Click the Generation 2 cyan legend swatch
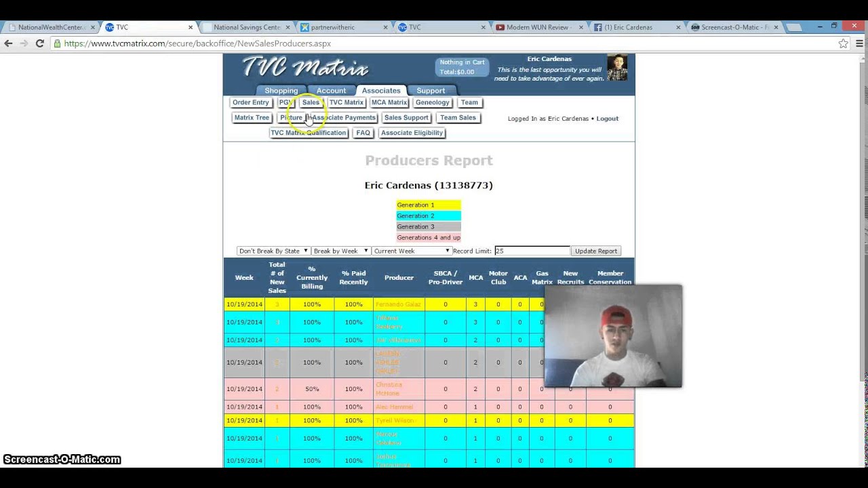The height and width of the screenshot is (488, 868). click(429, 216)
